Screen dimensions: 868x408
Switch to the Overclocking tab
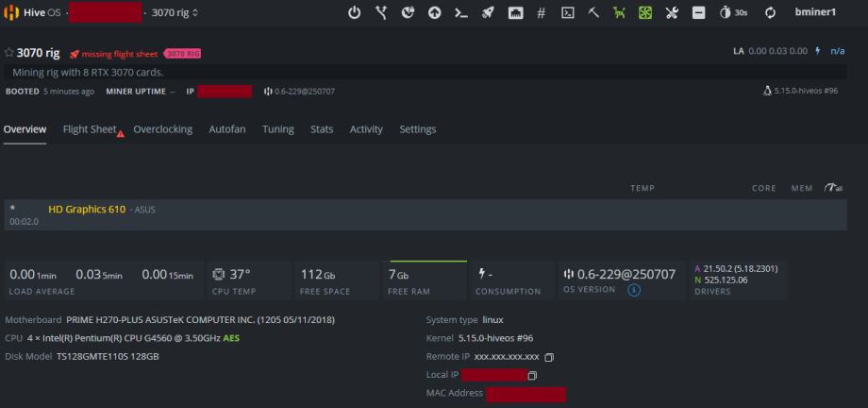(x=162, y=129)
